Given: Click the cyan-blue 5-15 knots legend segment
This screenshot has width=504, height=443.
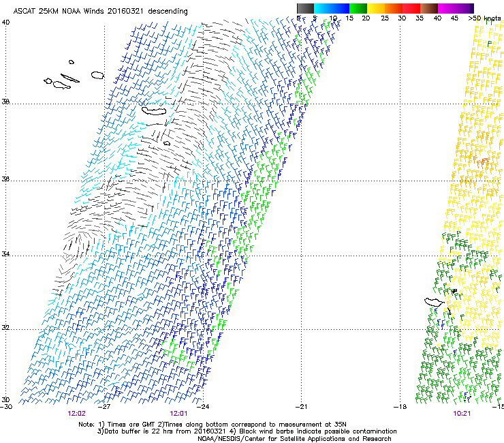Looking at the screenshot, I should pos(332,8).
